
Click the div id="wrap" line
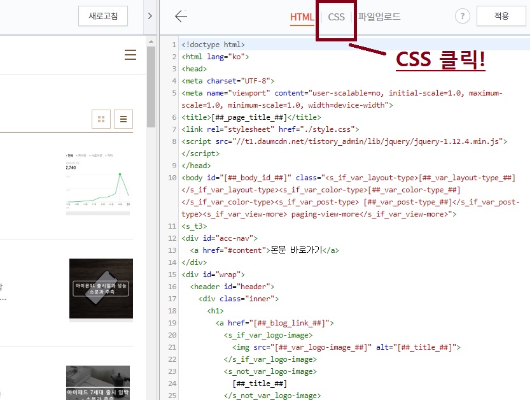(x=213, y=275)
